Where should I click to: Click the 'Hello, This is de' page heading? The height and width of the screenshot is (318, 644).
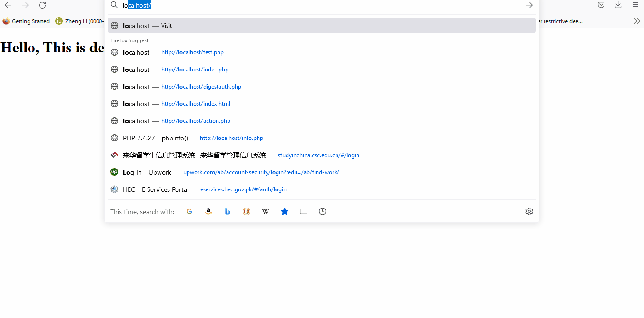tap(52, 48)
